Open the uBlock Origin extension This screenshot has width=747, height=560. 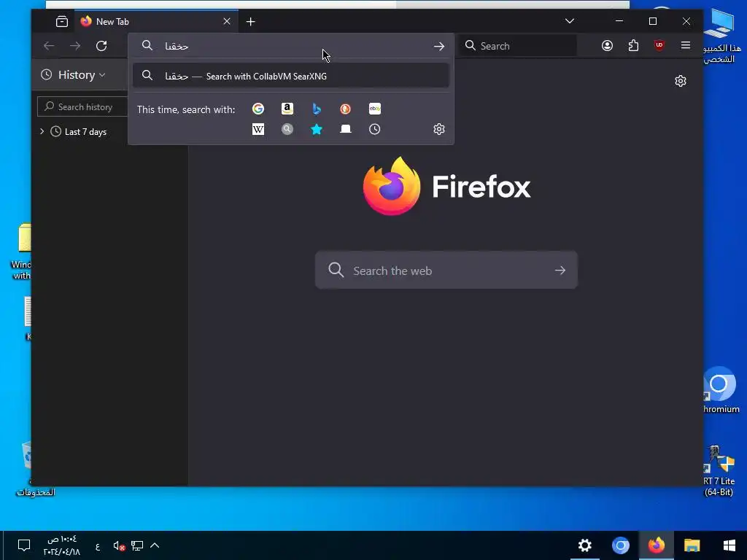659,46
